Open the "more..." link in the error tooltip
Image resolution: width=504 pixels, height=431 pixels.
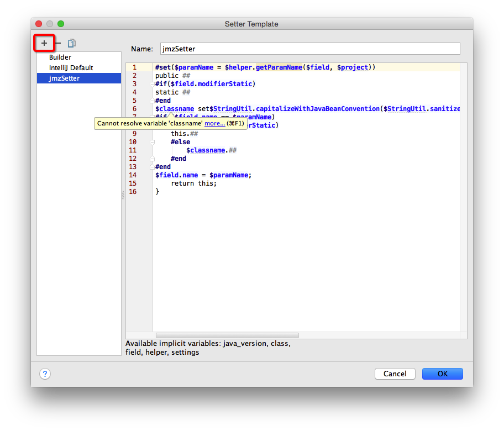click(x=214, y=123)
